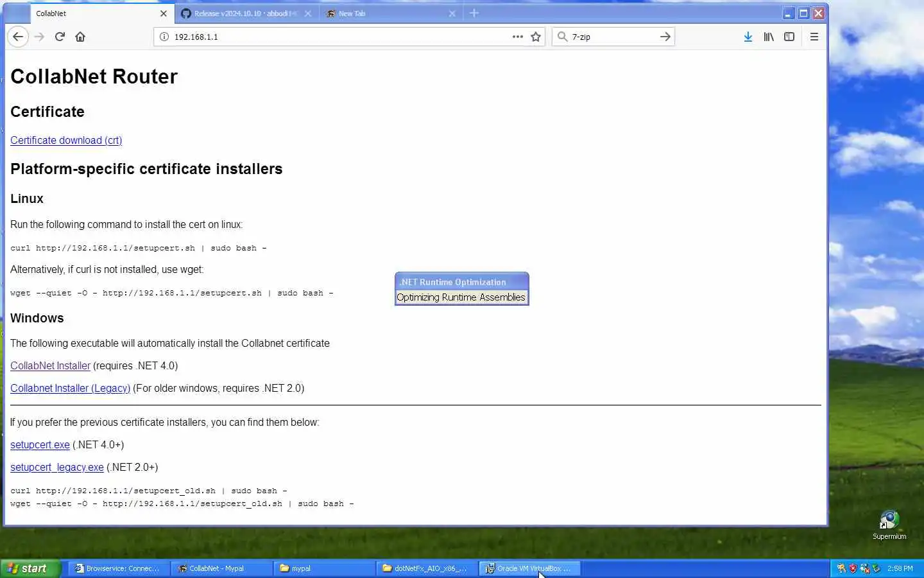The width and height of the screenshot is (924, 578).
Task: Open the browser hamburger menu
Action: point(814,37)
